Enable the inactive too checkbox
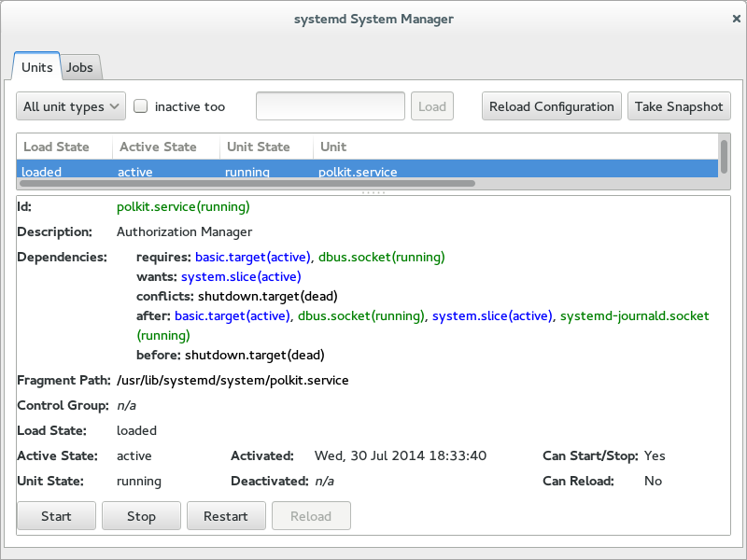 tap(141, 106)
